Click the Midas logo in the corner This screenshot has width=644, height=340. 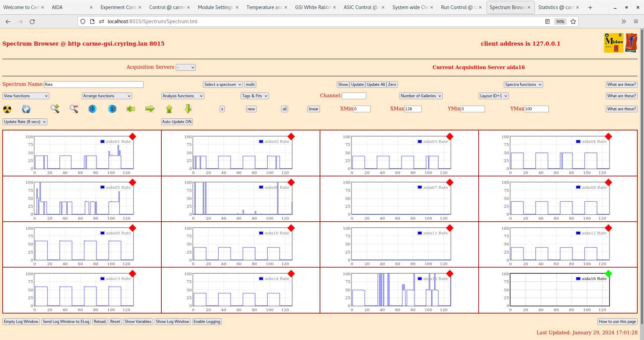pyautogui.click(x=613, y=43)
